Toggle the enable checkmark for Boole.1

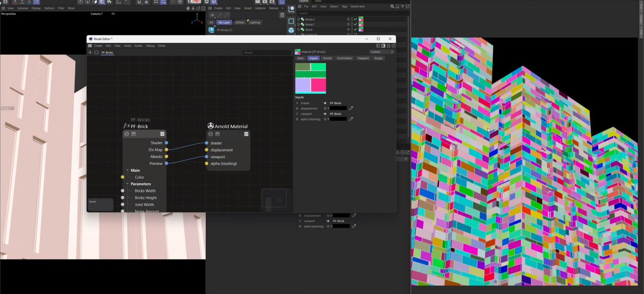click(355, 24)
